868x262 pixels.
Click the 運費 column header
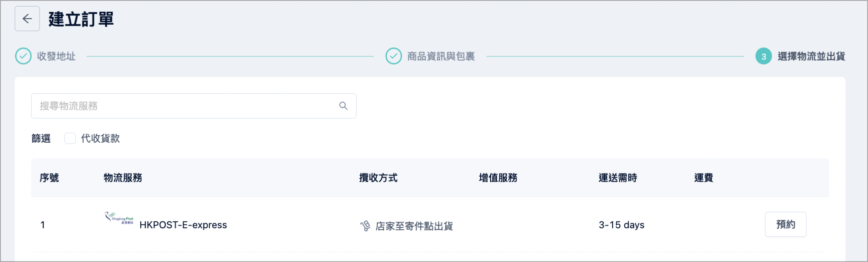pyautogui.click(x=703, y=178)
